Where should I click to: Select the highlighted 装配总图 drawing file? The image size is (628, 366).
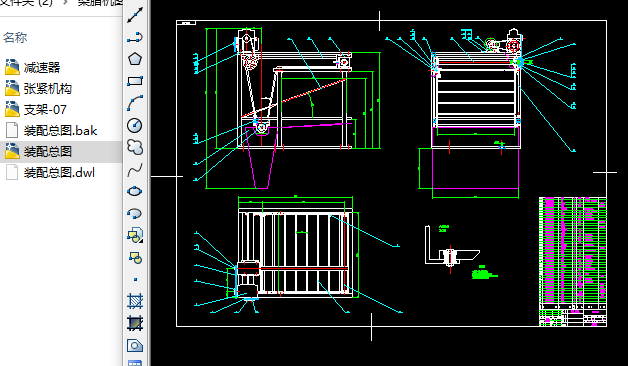point(38,151)
